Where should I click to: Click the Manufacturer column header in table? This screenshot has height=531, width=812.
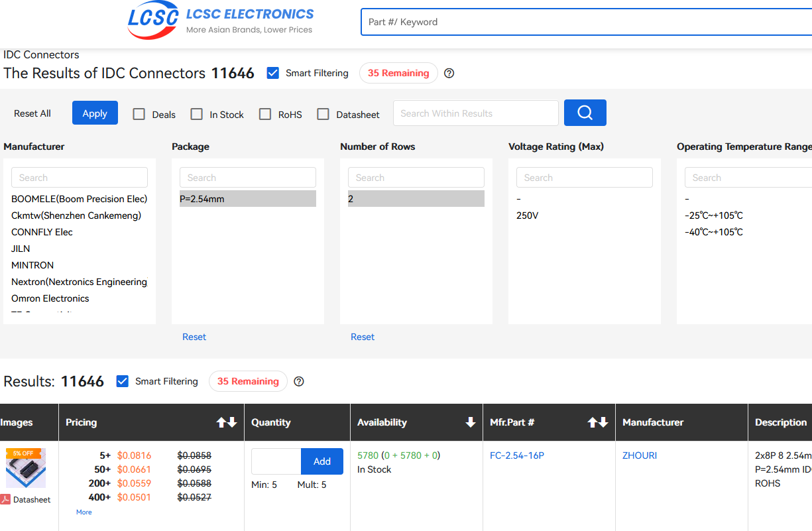pos(653,422)
